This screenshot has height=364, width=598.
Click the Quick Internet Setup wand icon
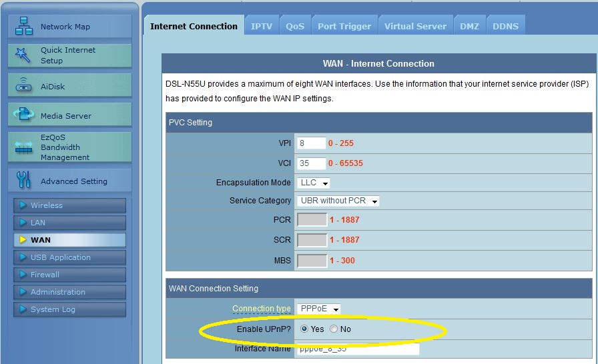pyautogui.click(x=23, y=55)
